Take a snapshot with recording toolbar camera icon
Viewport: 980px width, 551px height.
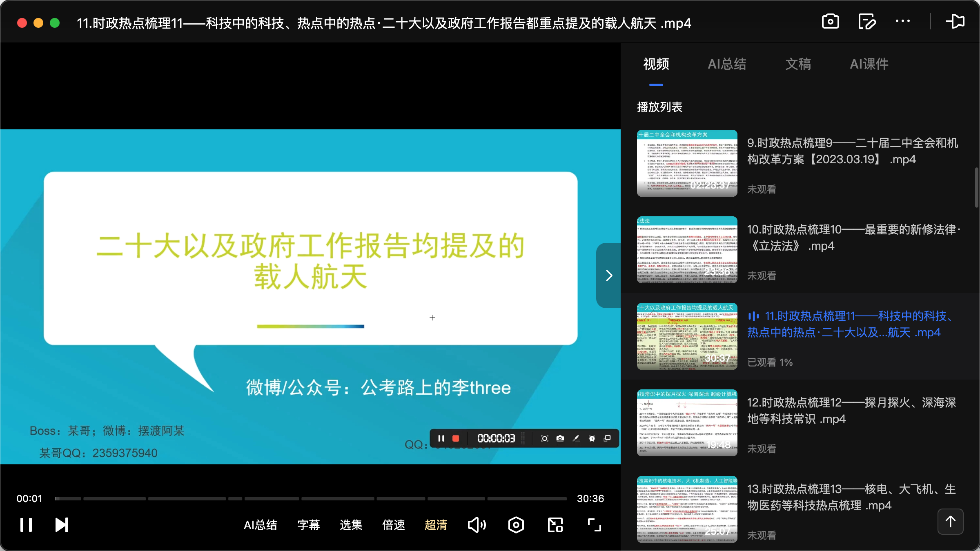point(560,438)
